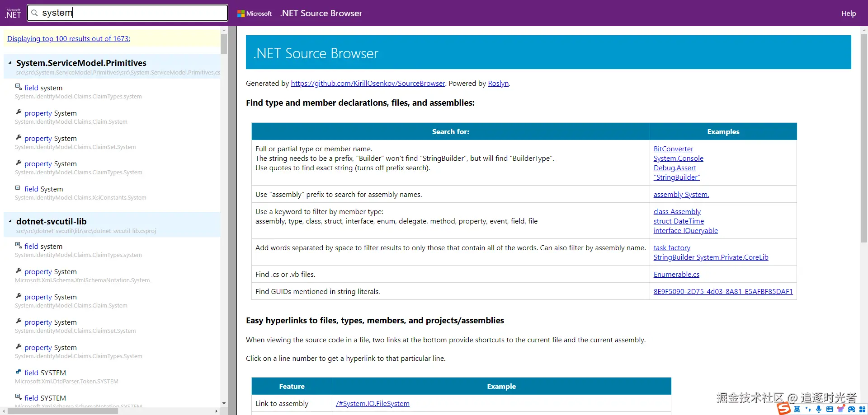Toggle the 英 language mode in the input toolbar
868x415 pixels.
click(797, 409)
